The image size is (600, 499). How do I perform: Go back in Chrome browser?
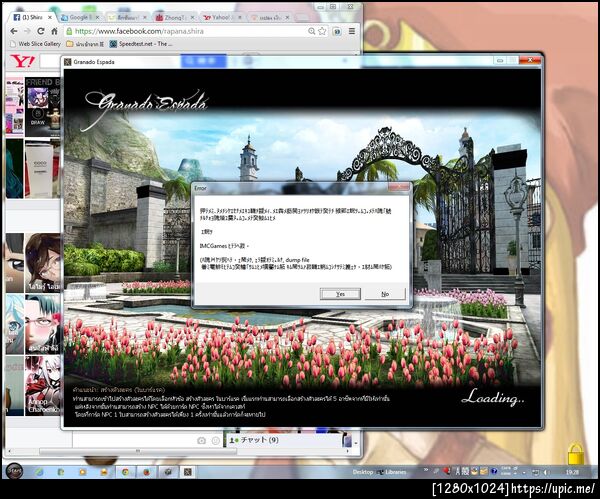click(x=14, y=31)
